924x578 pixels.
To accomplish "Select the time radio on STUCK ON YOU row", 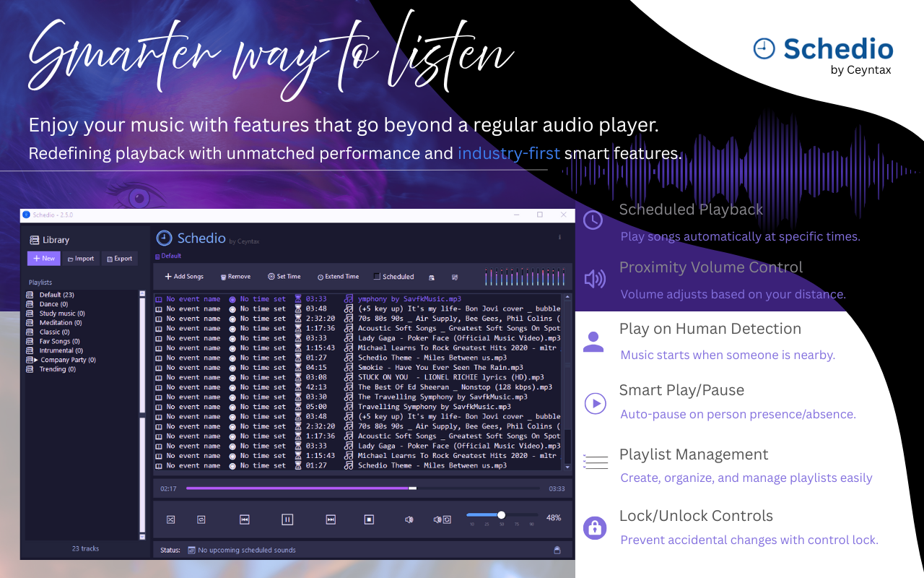I will (232, 377).
